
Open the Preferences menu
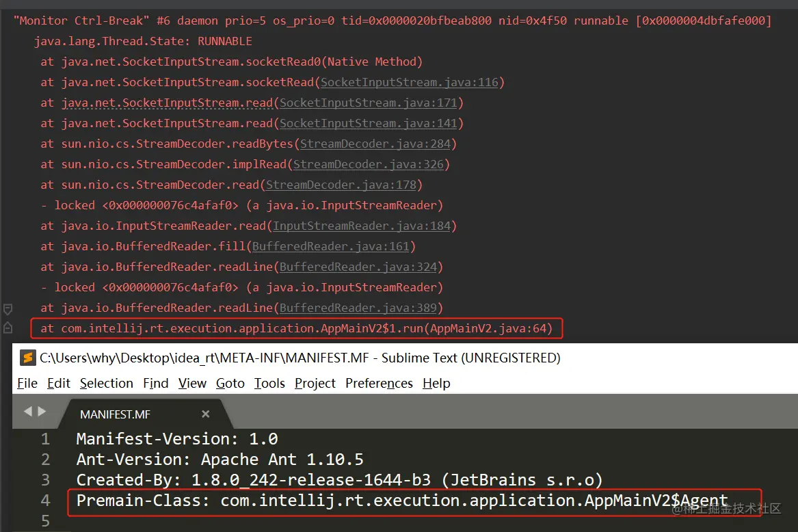click(x=379, y=384)
